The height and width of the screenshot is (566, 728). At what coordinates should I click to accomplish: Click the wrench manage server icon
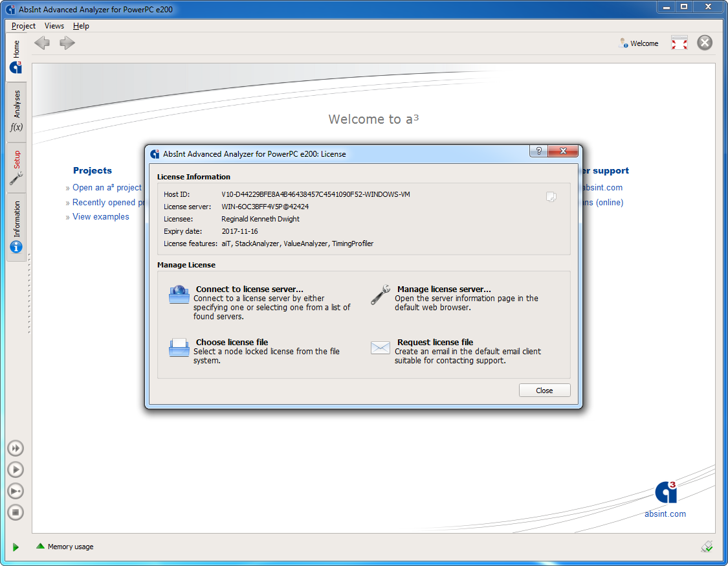coord(381,295)
